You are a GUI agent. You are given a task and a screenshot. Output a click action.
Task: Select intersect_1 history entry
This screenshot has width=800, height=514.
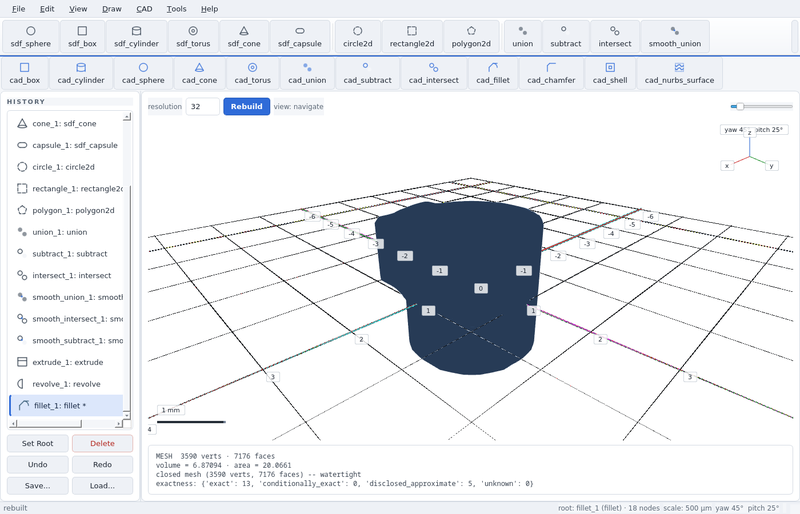(x=66, y=275)
